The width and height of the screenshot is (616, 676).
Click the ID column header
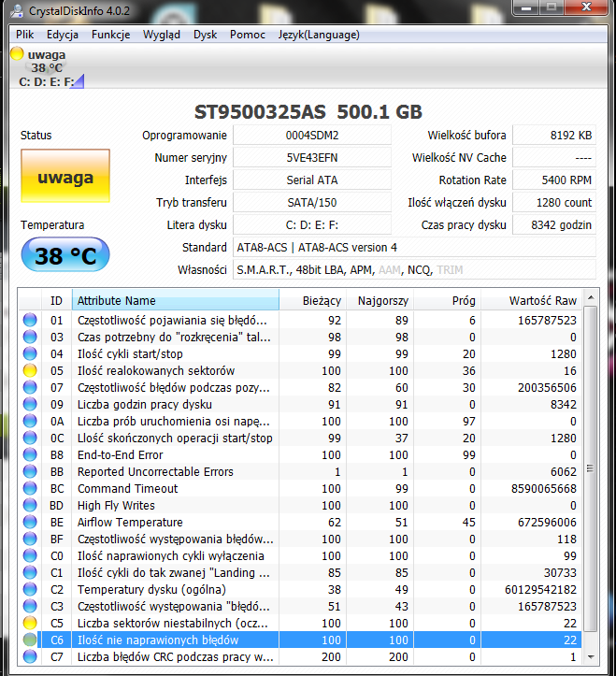point(56,300)
